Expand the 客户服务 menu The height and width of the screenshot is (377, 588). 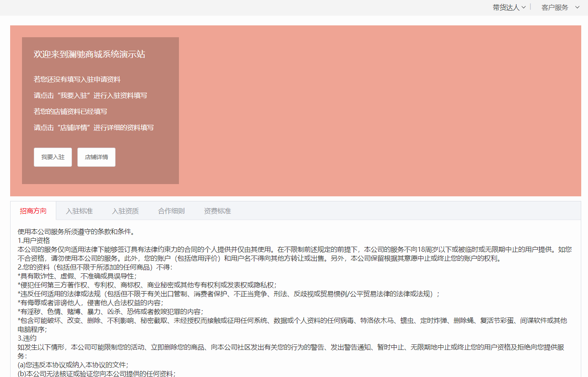tap(555, 8)
